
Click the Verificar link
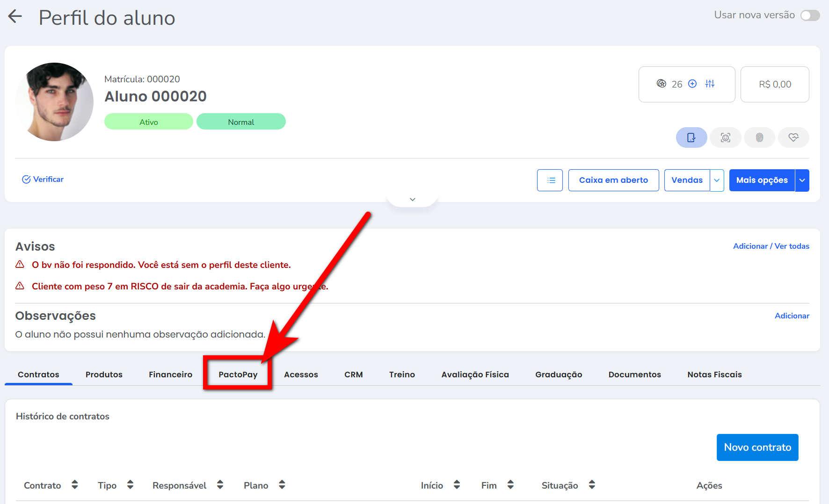point(43,180)
